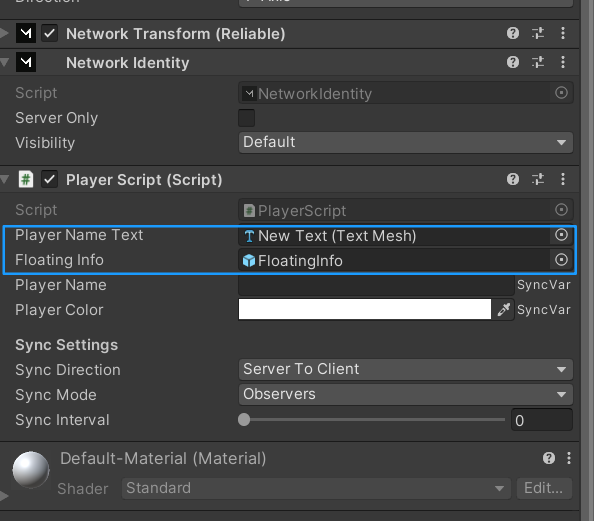The height and width of the screenshot is (521, 594).
Task: Open more options menu for Network Transform
Action: 563,33
